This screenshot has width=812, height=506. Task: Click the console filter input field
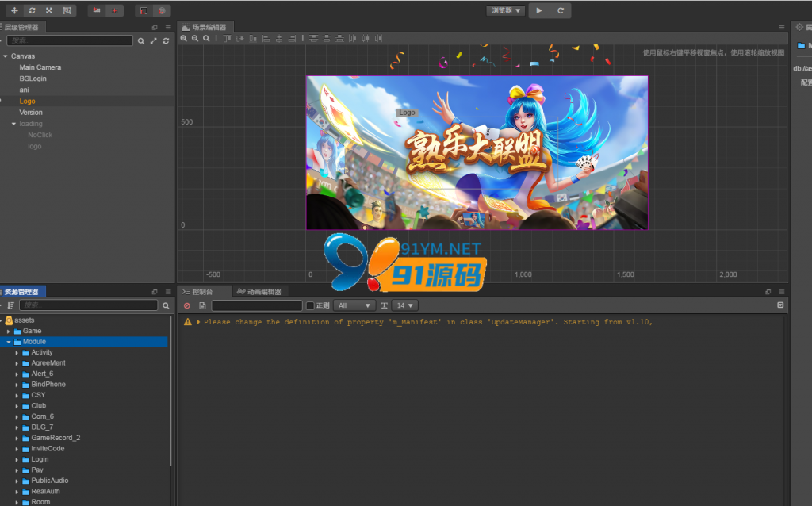click(257, 305)
